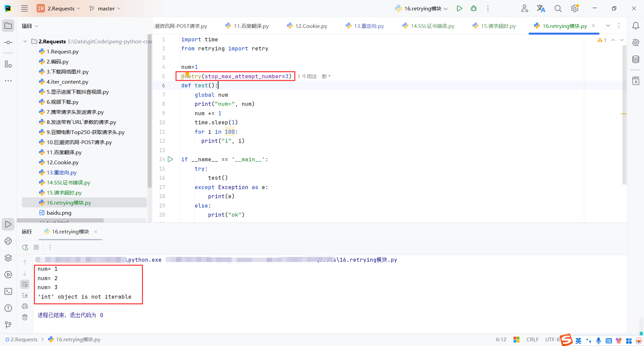This screenshot has height=346, width=644.
Task: Show the hidden editor tabs list
Action: pyautogui.click(x=608, y=26)
